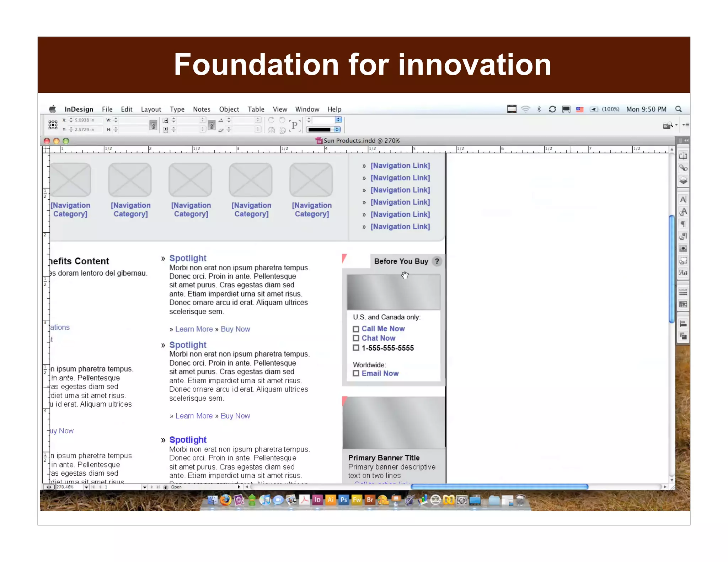Open the page number dropdown arrow
728x562 pixels.
(x=144, y=487)
